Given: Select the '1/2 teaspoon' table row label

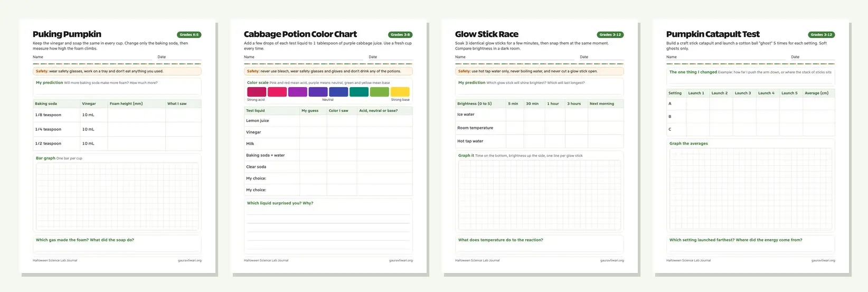Looking at the screenshot, I should tap(48, 144).
